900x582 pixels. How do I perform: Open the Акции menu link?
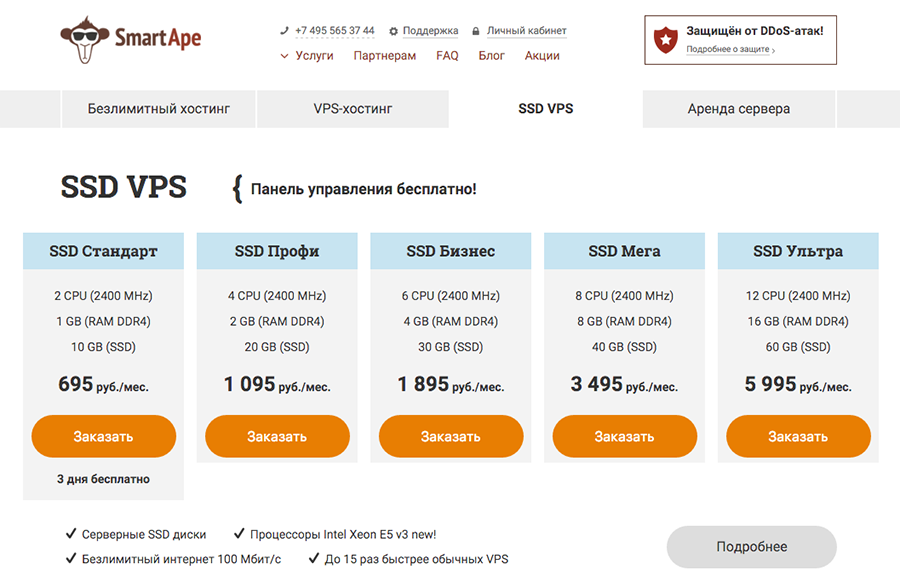tap(542, 56)
